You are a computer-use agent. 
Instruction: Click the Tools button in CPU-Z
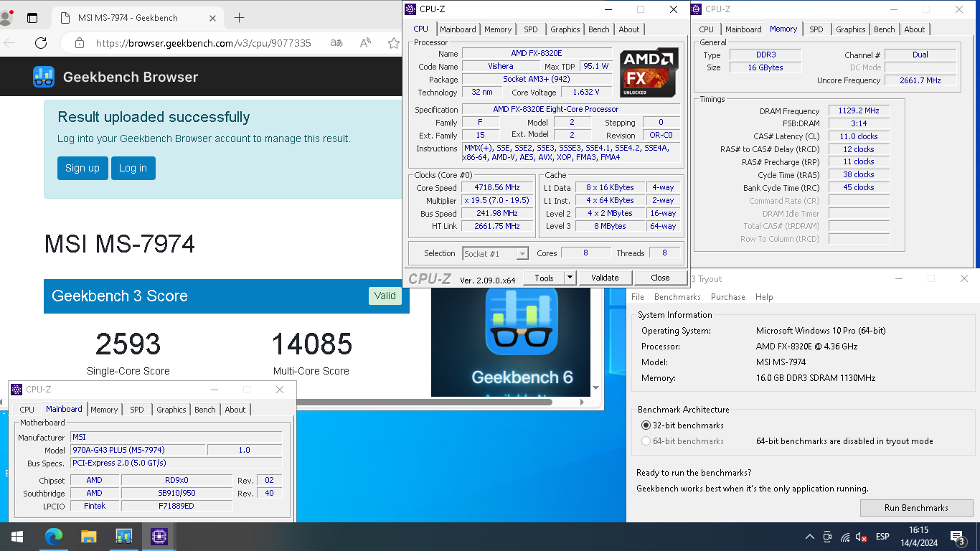click(x=544, y=278)
